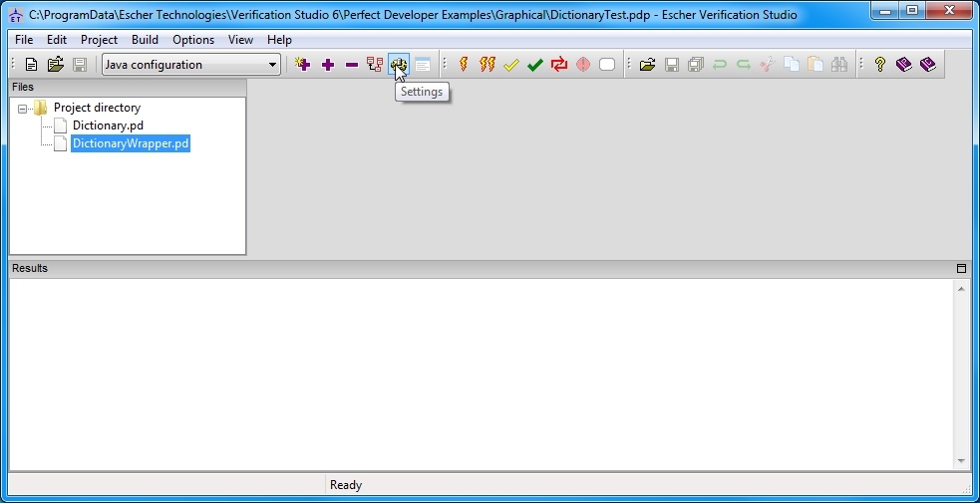Click the green checkmark icon
This screenshot has width=980, height=503.
[x=535, y=65]
